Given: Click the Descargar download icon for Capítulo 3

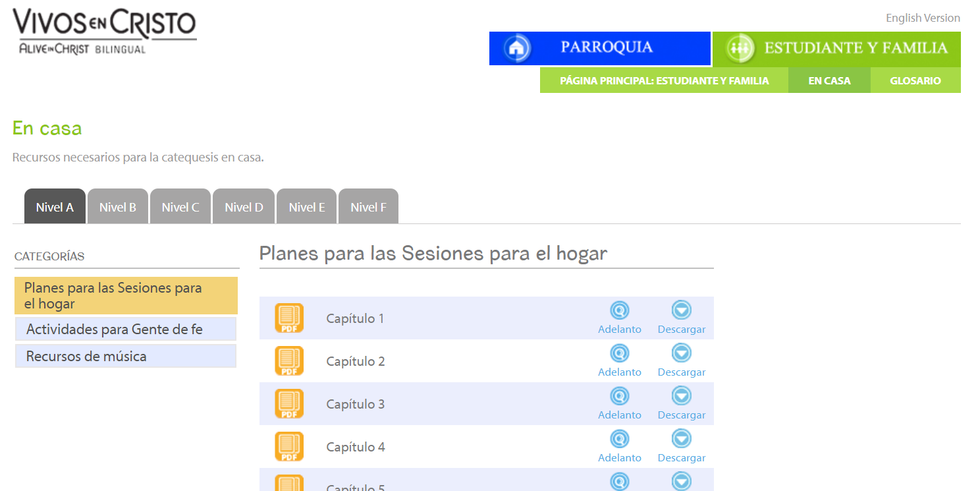Looking at the screenshot, I should click(x=681, y=396).
